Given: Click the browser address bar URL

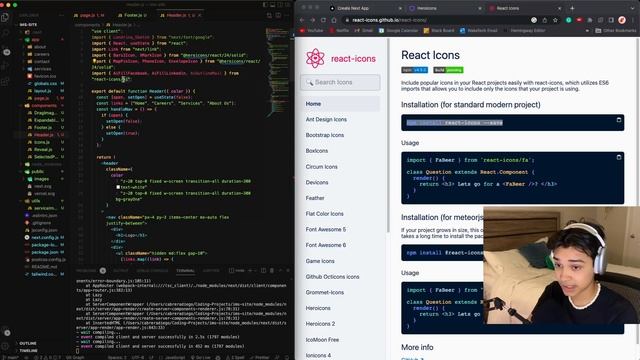Looking at the screenshot, I should point(389,20).
